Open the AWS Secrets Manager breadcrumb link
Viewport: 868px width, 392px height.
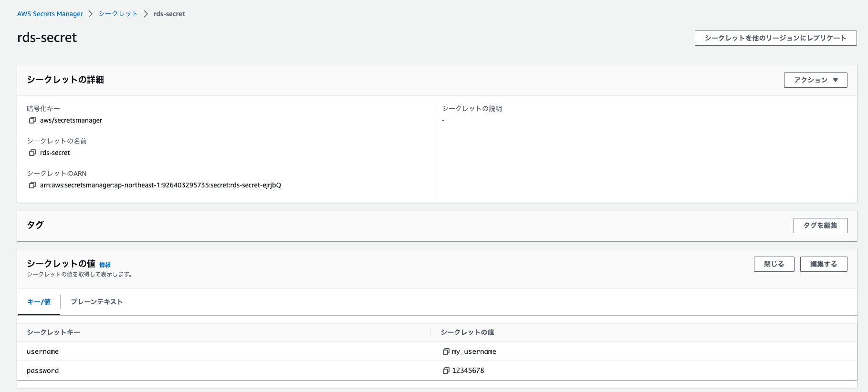50,14
